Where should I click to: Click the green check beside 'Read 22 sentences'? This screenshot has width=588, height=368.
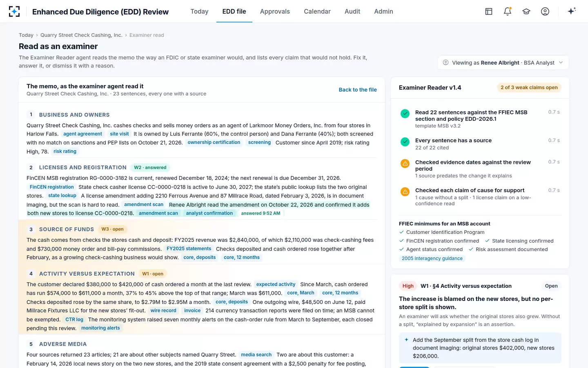[x=405, y=114]
